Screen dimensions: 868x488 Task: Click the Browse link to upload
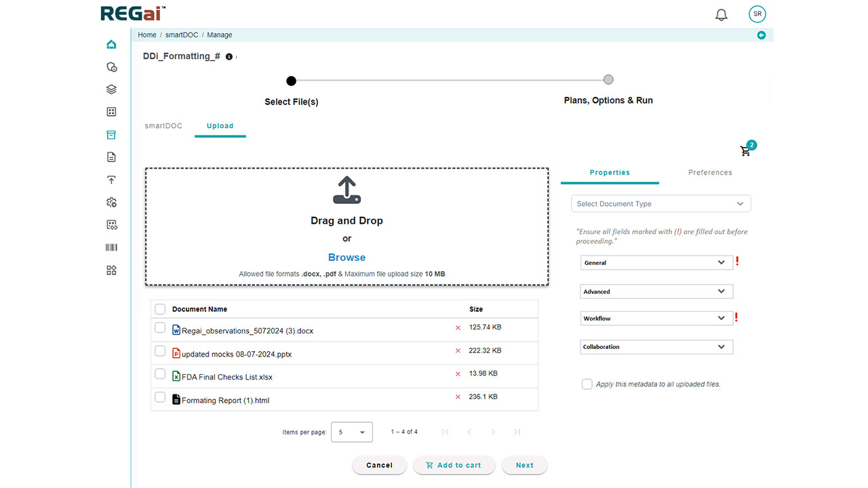point(347,258)
